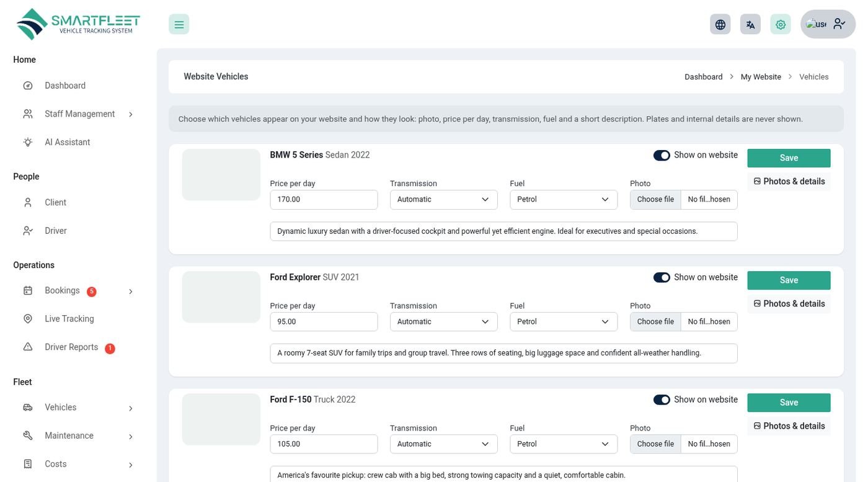The width and height of the screenshot is (868, 482).
Task: Click the AI Assistant lightbulb icon
Action: pyautogui.click(x=28, y=142)
